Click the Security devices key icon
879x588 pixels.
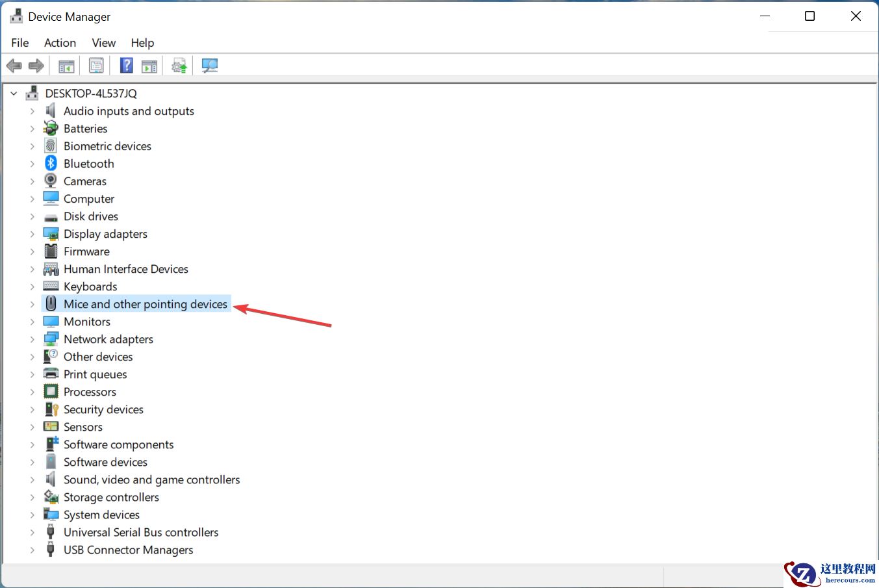pos(51,409)
